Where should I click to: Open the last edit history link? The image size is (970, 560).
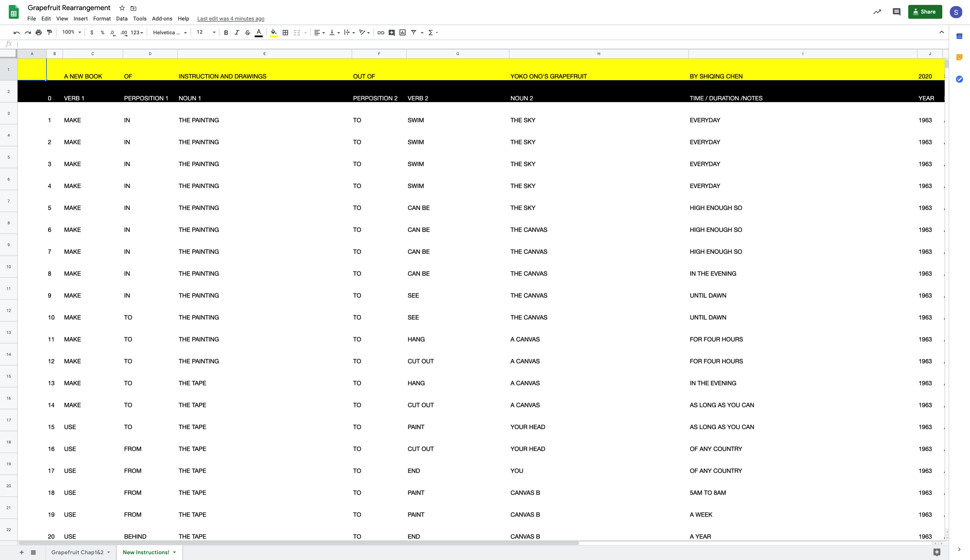[x=230, y=18]
